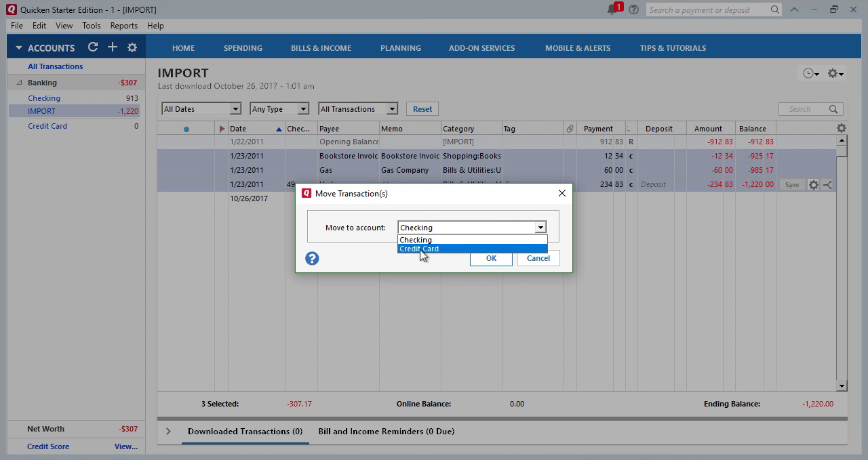The height and width of the screenshot is (460, 868).
Task: Open All Transactions link in sidebar
Action: [55, 66]
